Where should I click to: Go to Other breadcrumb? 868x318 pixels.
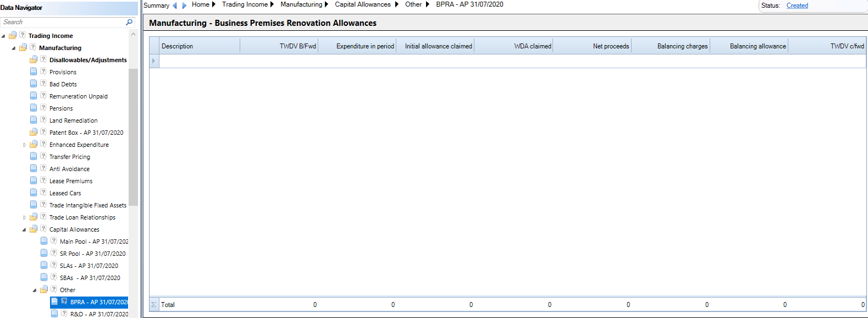tap(413, 4)
